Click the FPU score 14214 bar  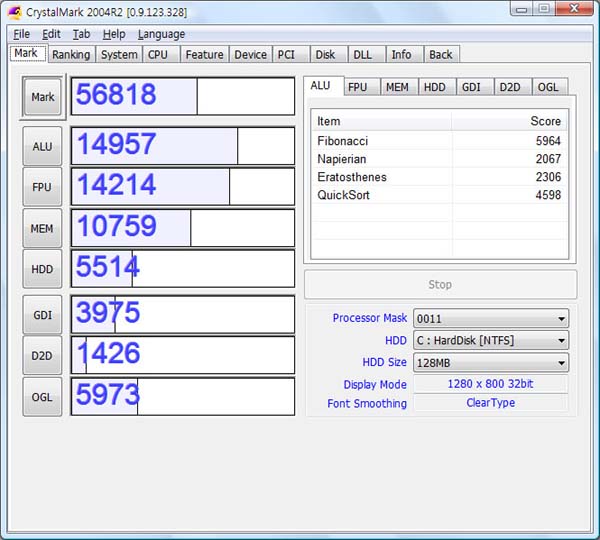[183, 186]
